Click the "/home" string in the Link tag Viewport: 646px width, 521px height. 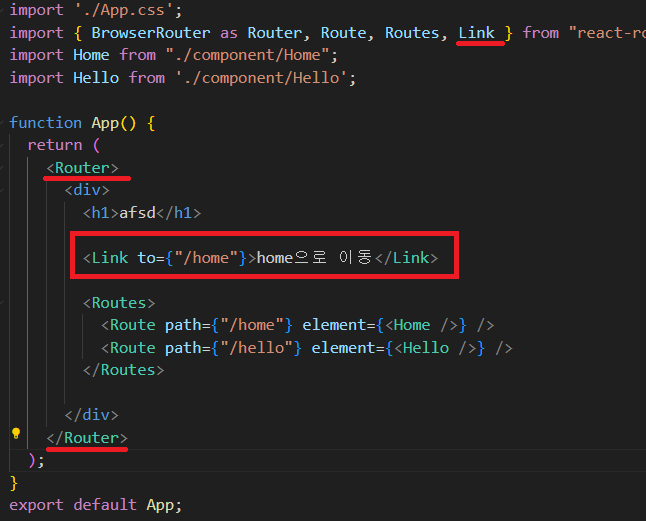point(206,258)
